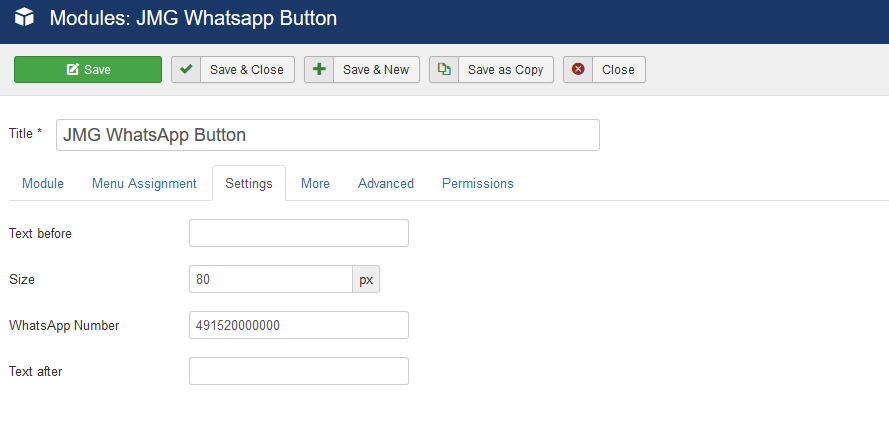Click the green Save button
This screenshot has height=434, width=889.
tap(88, 70)
